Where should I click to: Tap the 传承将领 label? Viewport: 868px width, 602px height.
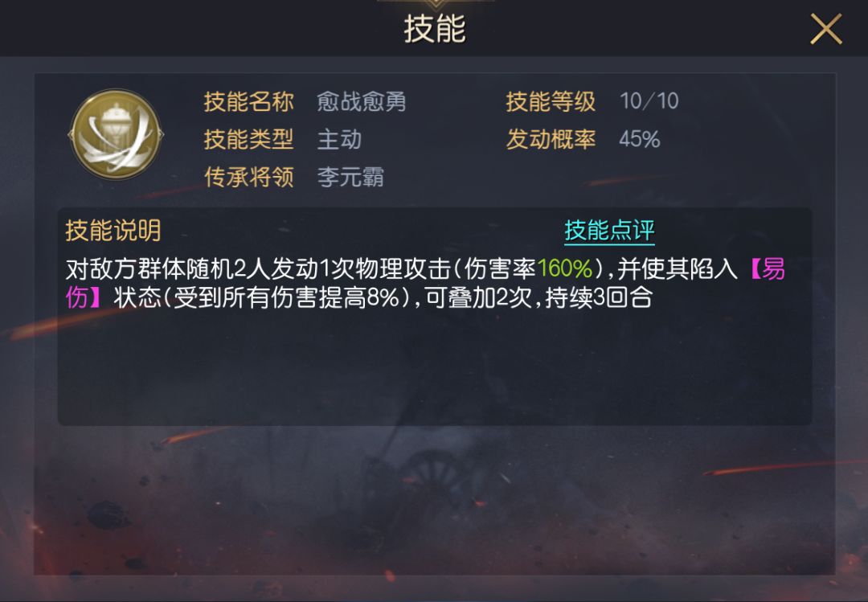(248, 177)
